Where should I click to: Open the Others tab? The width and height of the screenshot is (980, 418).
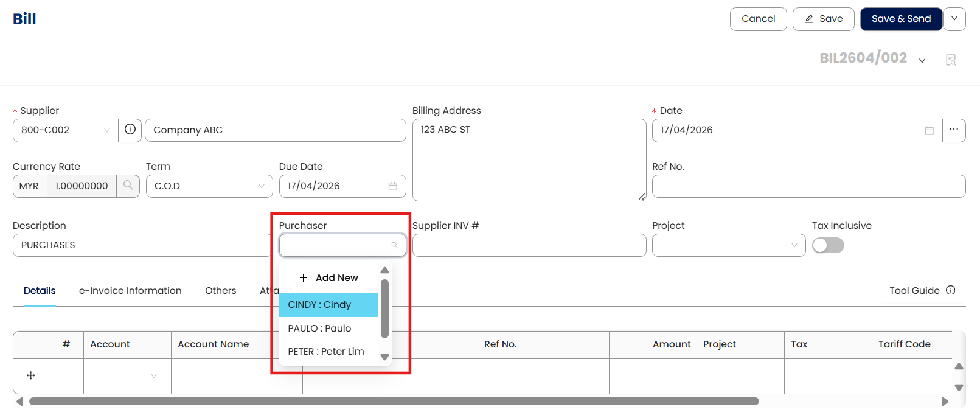(x=220, y=290)
